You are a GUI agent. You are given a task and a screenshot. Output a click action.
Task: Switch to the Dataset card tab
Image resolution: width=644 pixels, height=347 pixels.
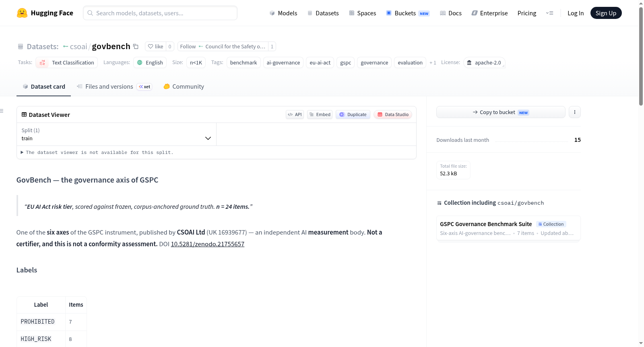pyautogui.click(x=43, y=86)
